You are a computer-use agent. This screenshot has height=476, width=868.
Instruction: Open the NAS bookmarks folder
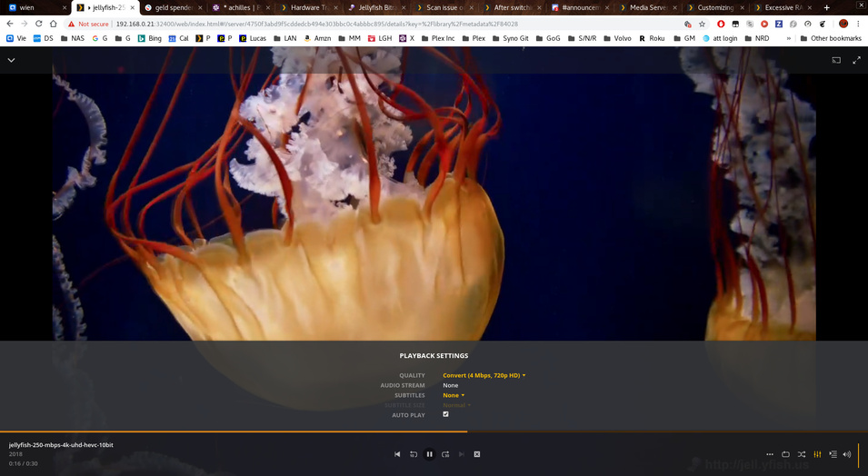tap(72, 38)
